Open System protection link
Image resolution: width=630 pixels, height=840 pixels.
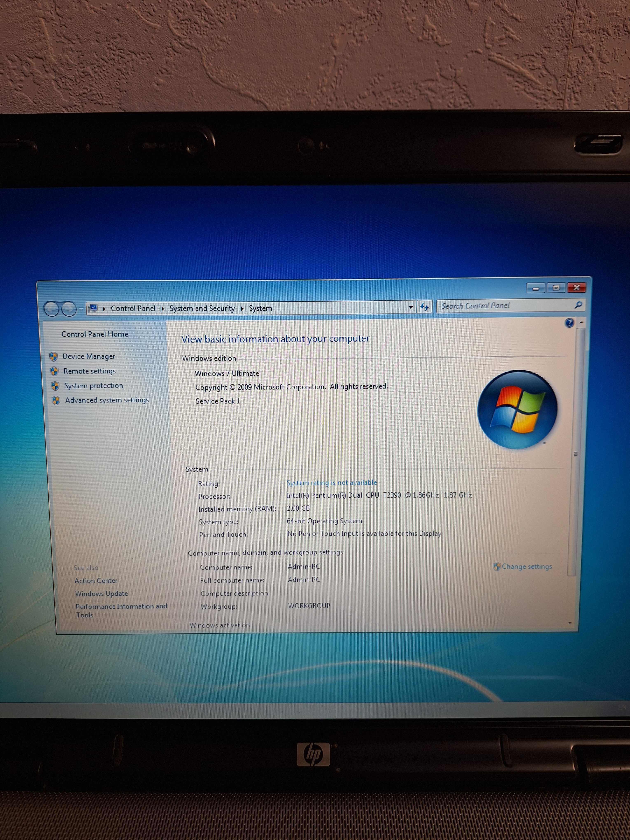tap(94, 386)
